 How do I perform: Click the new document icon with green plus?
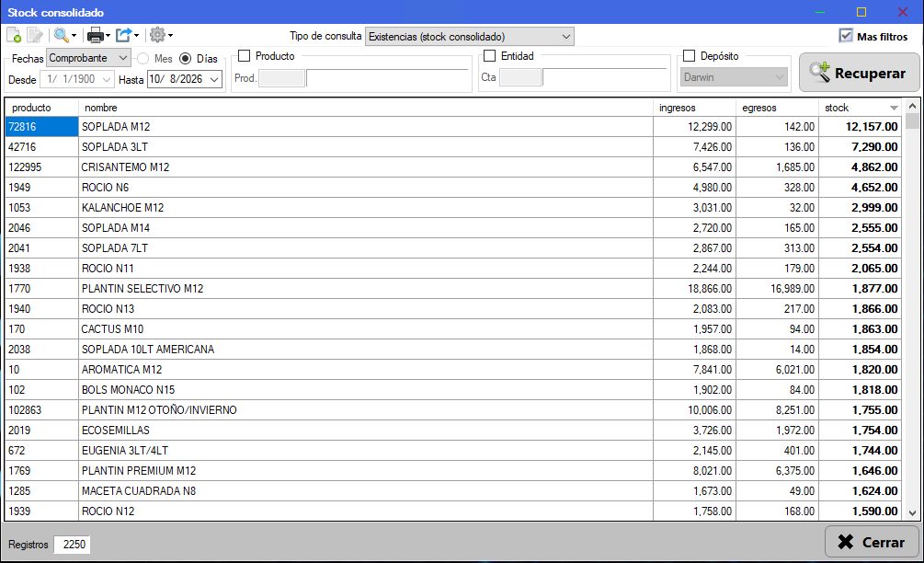coord(14,35)
